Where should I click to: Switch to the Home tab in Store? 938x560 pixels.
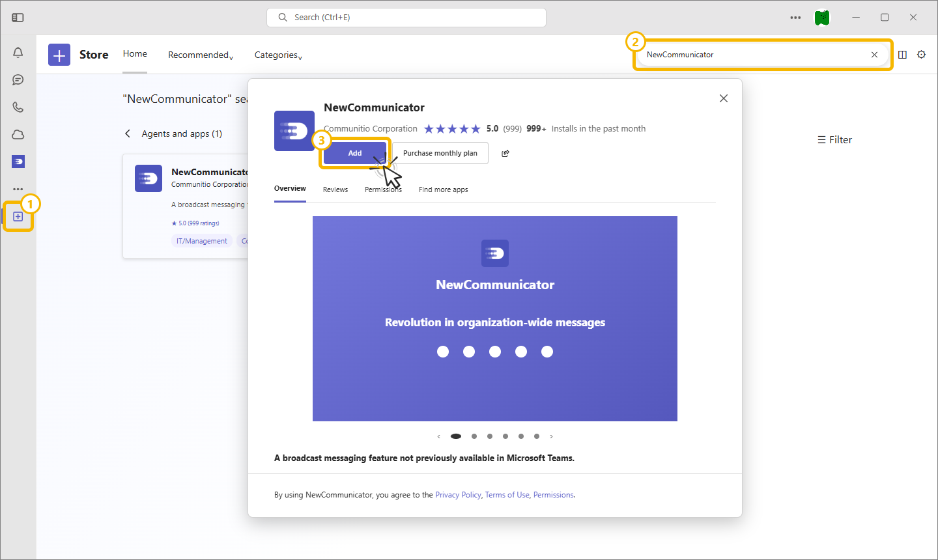(x=135, y=54)
